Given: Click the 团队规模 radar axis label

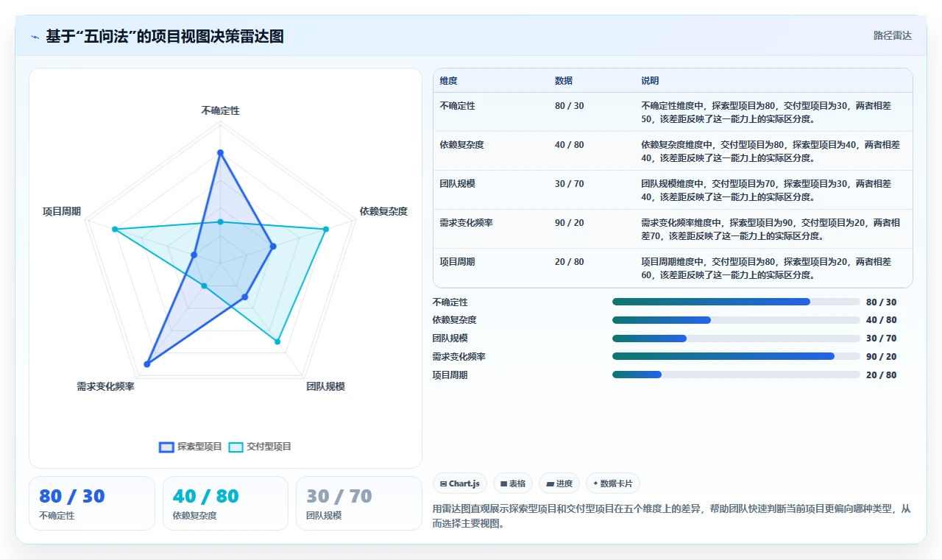Looking at the screenshot, I should [325, 386].
